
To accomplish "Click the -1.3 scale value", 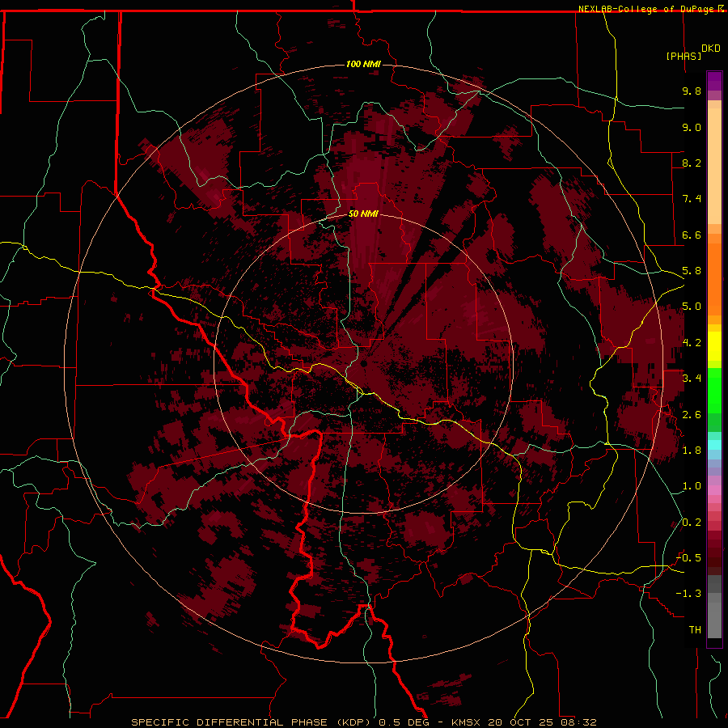I will coord(688,594).
